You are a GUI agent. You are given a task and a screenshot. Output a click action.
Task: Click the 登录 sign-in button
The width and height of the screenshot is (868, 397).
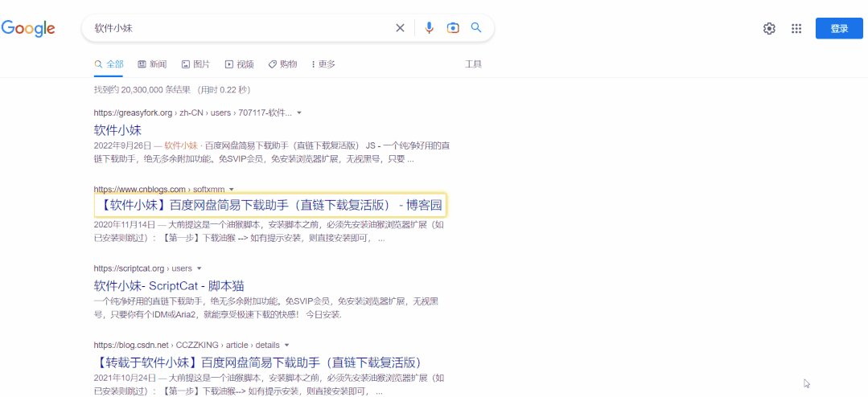[x=839, y=28]
